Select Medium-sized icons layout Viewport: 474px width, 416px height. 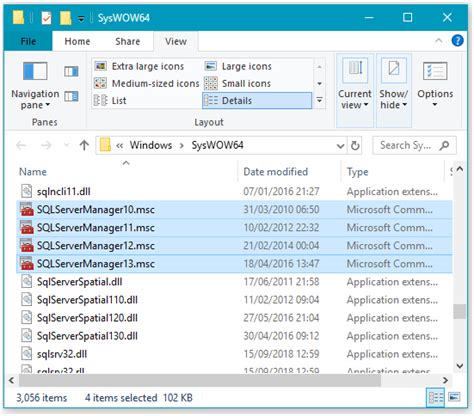(x=147, y=83)
